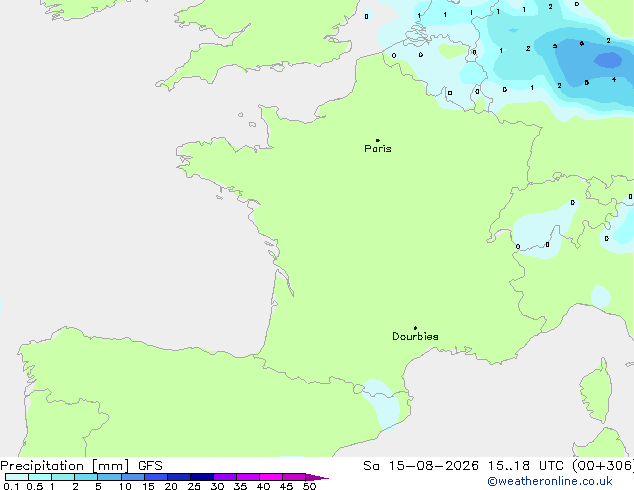
Task: Select the lightest cyan 0.1–0.5 legend swatch
Action: click(17, 477)
